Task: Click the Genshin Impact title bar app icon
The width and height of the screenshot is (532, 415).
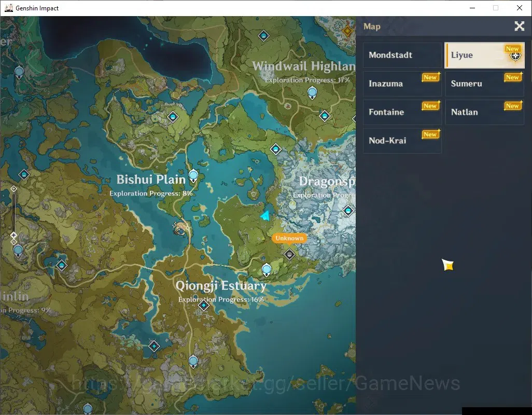Action: 8,8
